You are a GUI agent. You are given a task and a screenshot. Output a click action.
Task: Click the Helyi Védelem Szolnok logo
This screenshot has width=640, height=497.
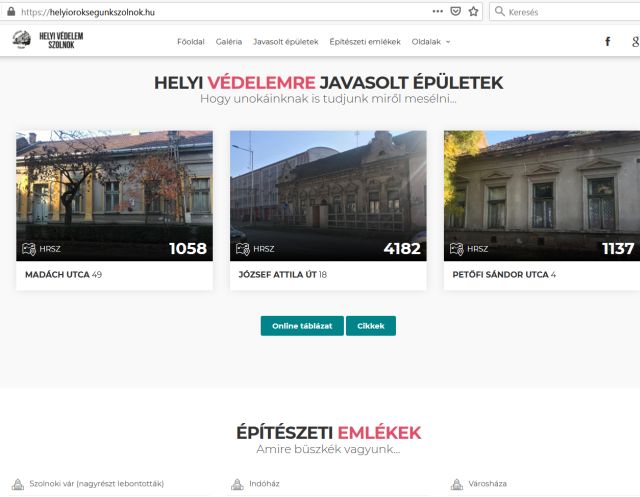click(49, 41)
